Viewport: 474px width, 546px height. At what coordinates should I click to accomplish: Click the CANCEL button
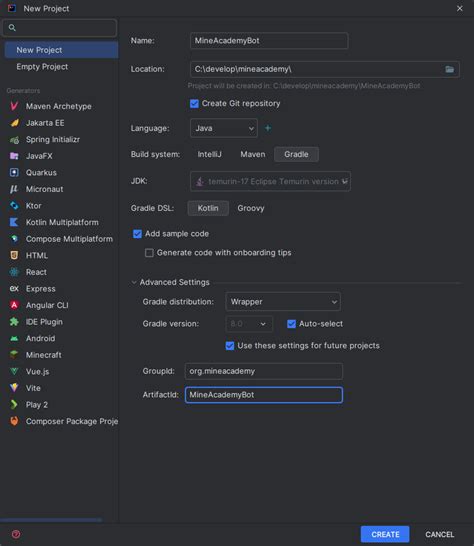440,534
